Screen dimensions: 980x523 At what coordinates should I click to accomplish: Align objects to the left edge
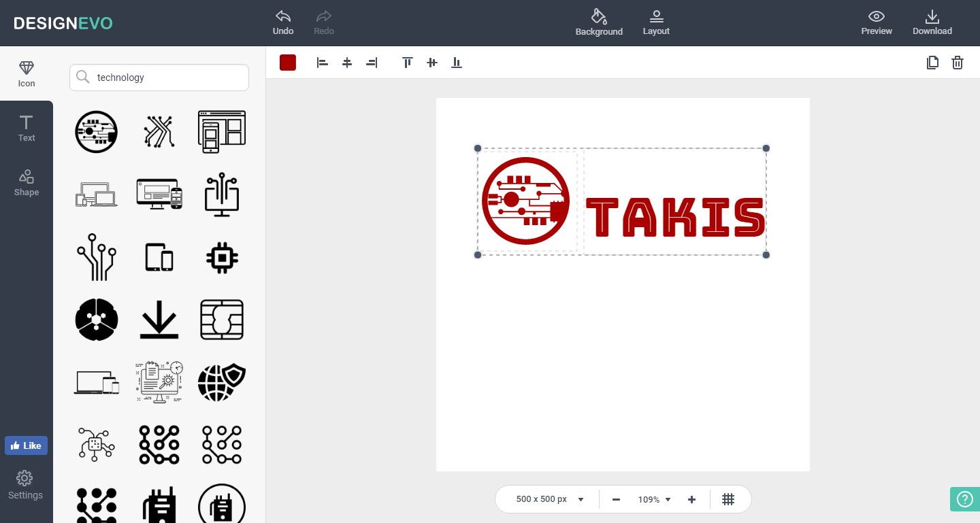[323, 63]
